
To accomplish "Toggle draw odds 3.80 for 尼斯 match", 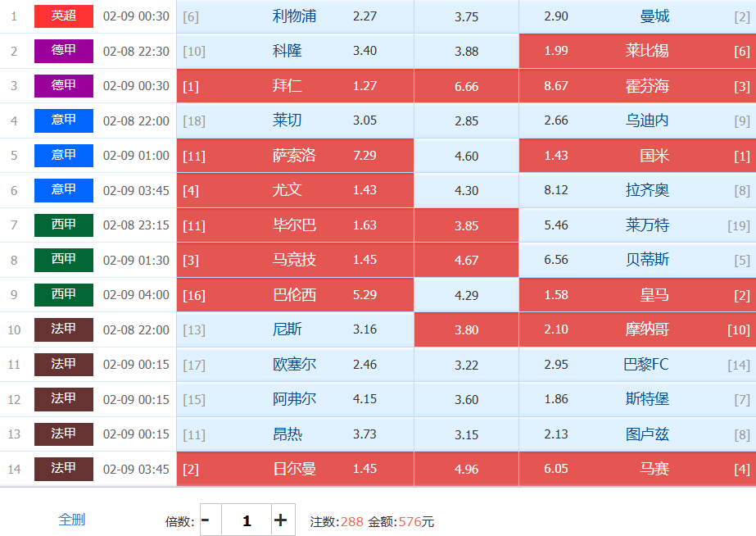I will click(x=466, y=329).
